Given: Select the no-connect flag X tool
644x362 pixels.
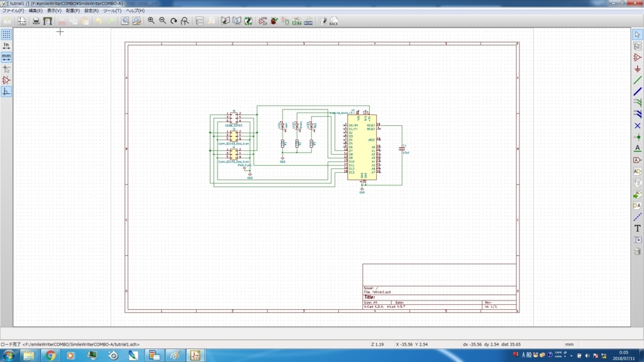Looking at the screenshot, I should coord(638,126).
